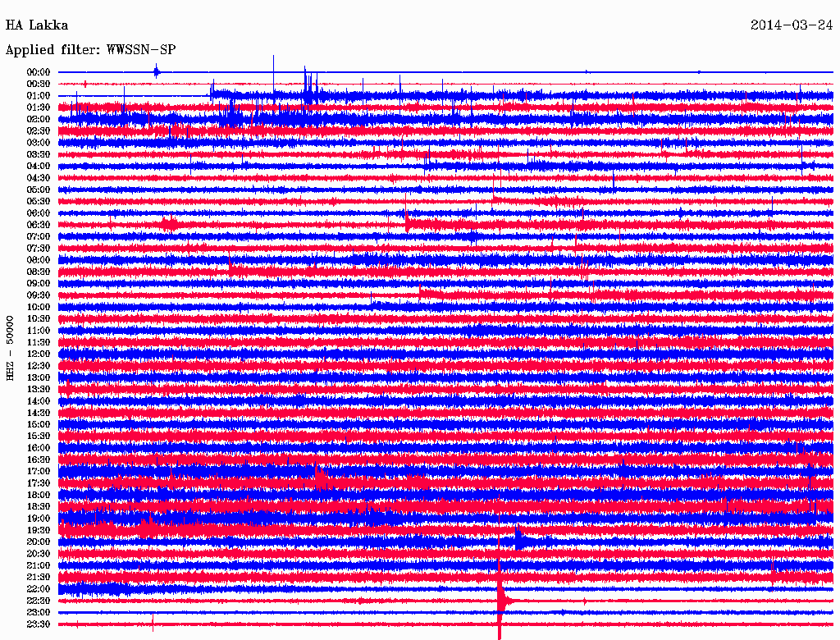Click the 10:00 time label

click(39, 307)
